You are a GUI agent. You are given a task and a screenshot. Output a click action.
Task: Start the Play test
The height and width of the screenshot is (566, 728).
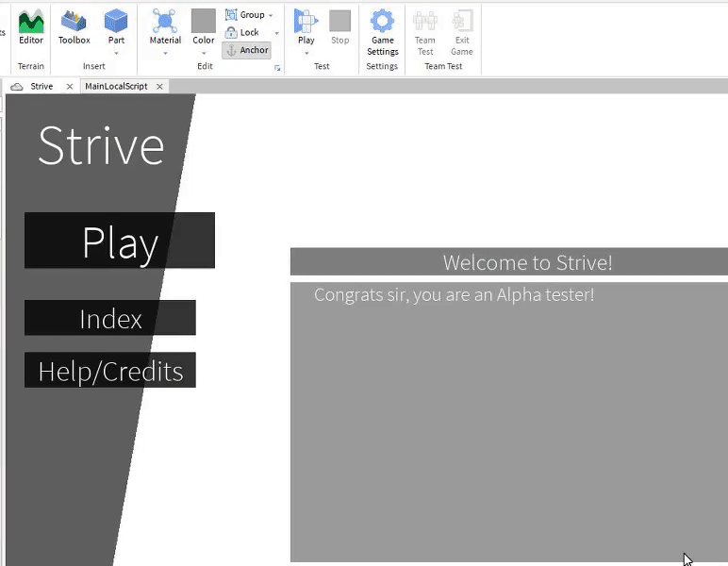(306, 27)
